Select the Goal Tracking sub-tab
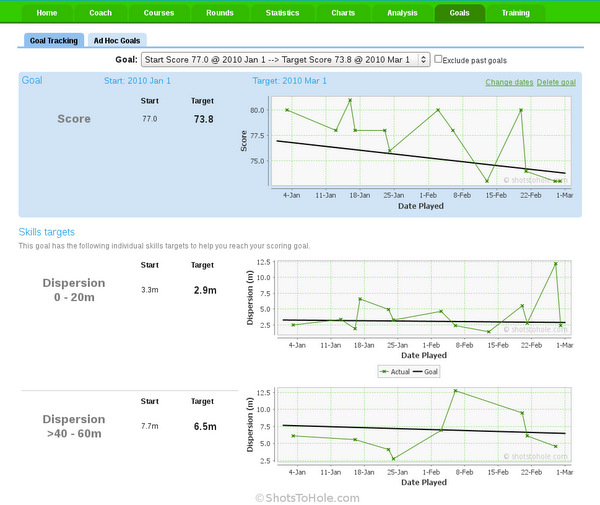 pos(54,41)
